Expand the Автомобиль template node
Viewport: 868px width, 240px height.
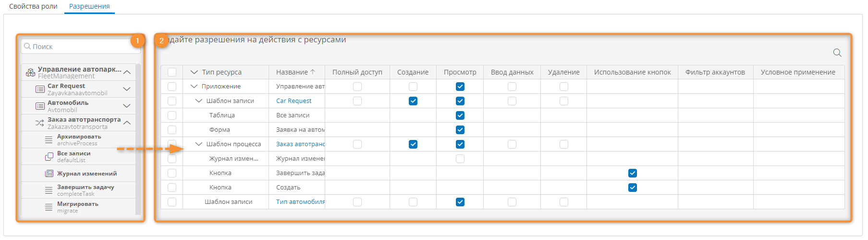coord(127,106)
